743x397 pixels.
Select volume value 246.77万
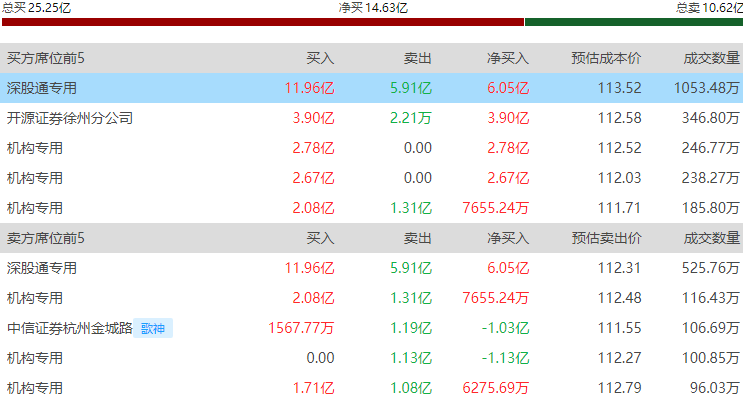(711, 148)
